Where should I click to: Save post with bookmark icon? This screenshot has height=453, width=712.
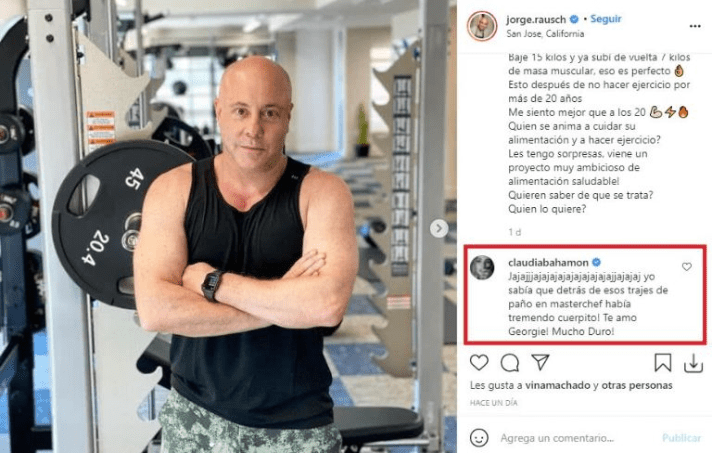(663, 363)
